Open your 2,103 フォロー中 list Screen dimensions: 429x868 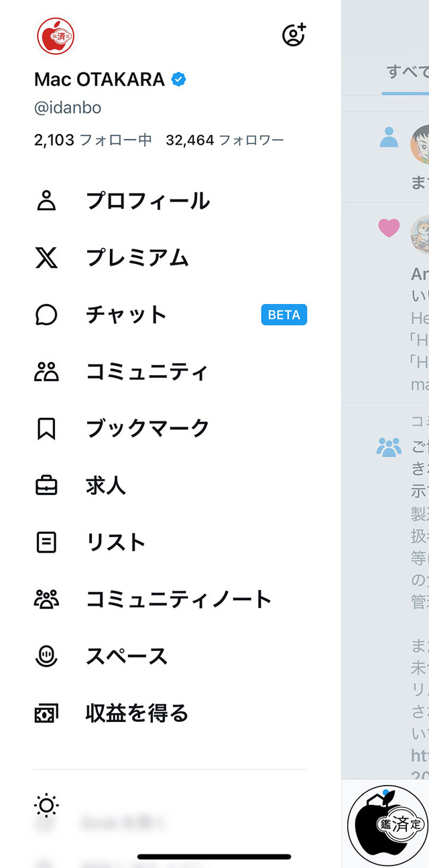[x=85, y=140]
